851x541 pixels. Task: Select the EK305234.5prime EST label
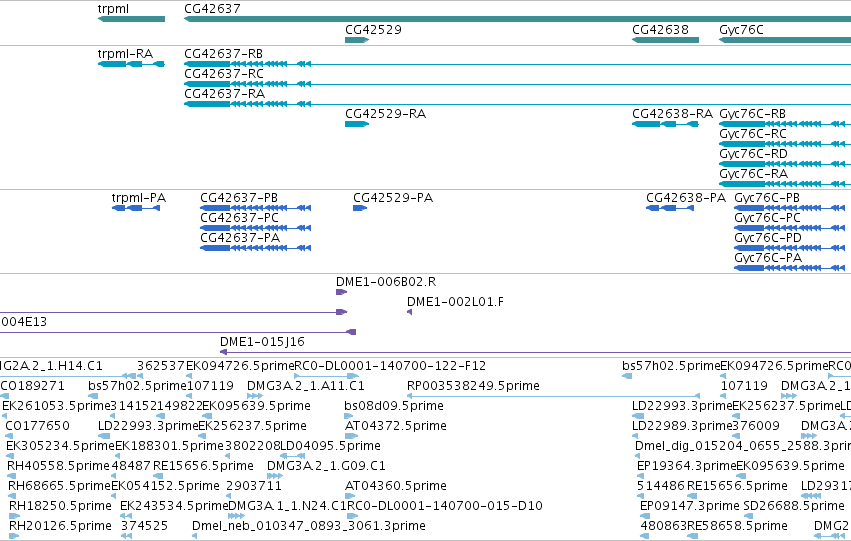[60, 447]
